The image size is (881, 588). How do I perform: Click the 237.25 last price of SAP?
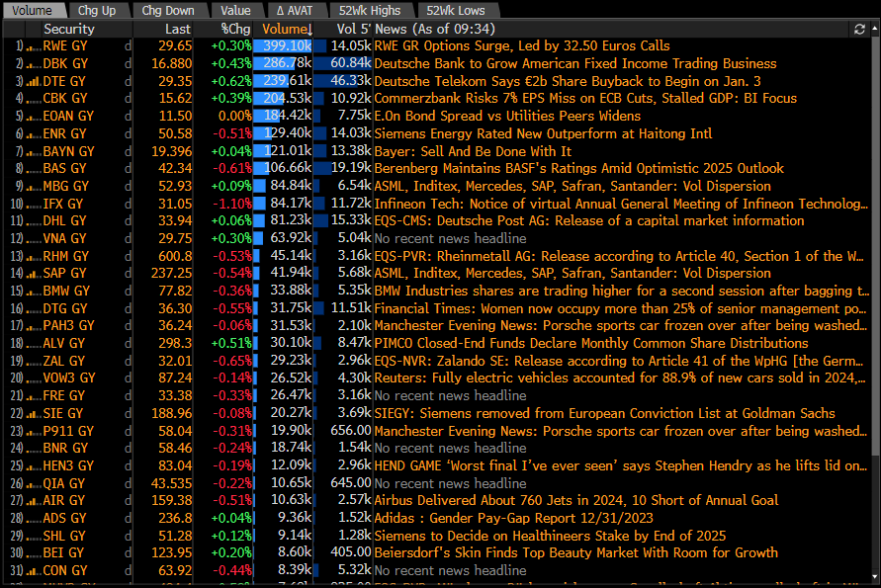[x=171, y=273]
